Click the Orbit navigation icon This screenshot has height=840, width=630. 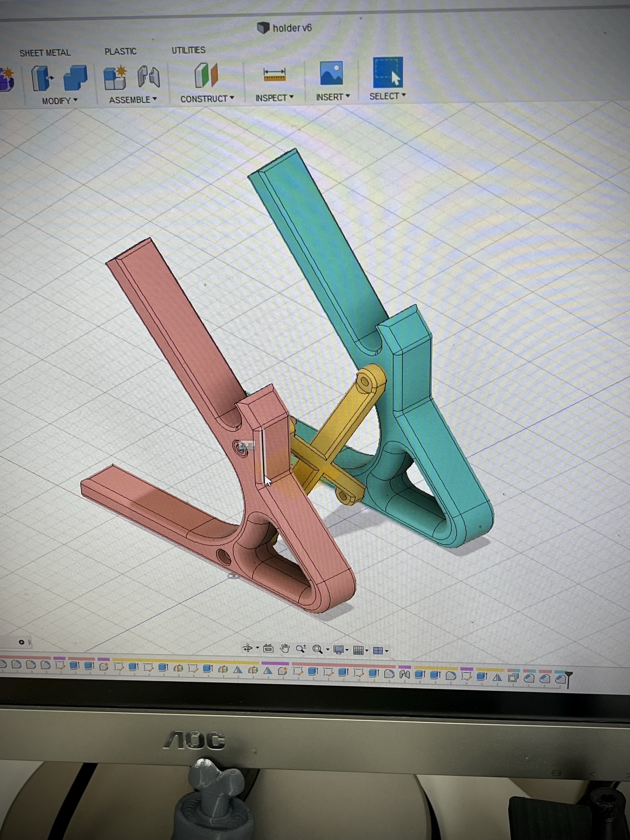[x=247, y=648]
